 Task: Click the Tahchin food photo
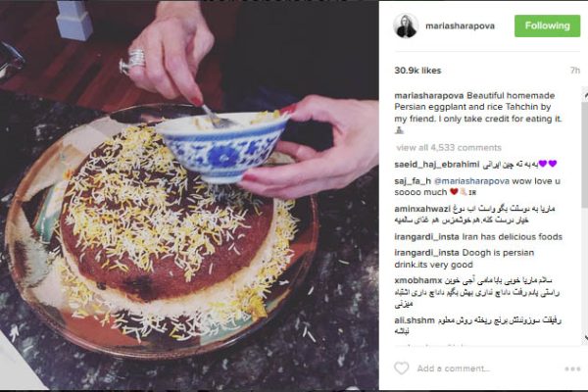189,195
